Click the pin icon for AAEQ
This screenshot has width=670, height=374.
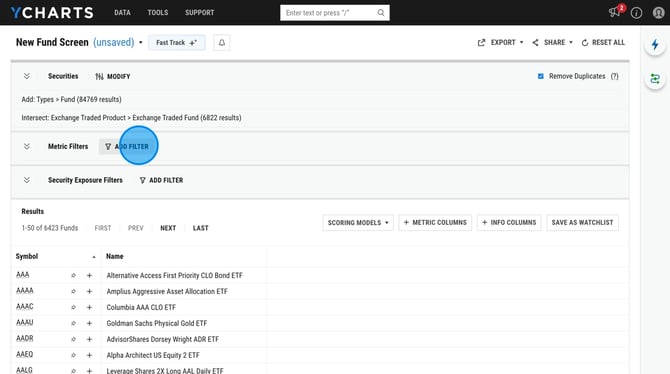coord(73,355)
